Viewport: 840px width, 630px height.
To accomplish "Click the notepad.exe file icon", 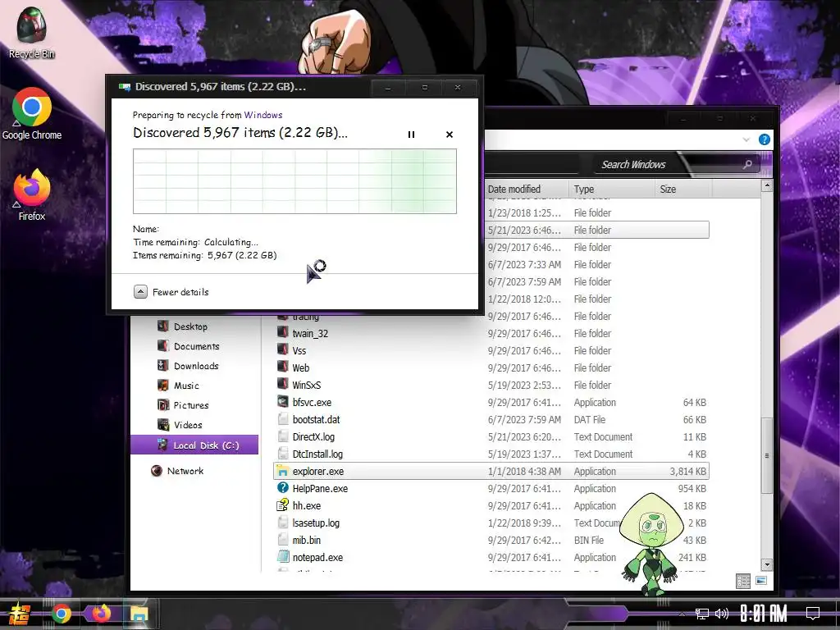I will pos(283,557).
